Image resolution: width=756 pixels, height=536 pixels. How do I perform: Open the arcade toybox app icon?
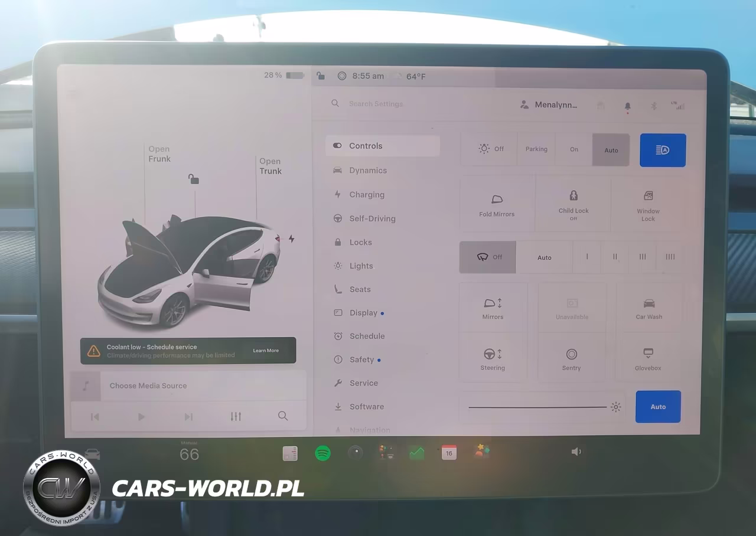[x=482, y=452]
